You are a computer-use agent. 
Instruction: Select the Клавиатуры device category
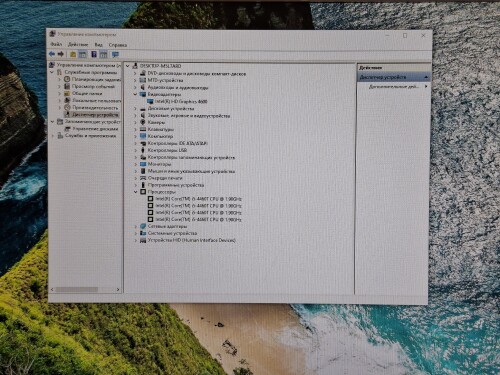click(x=160, y=129)
